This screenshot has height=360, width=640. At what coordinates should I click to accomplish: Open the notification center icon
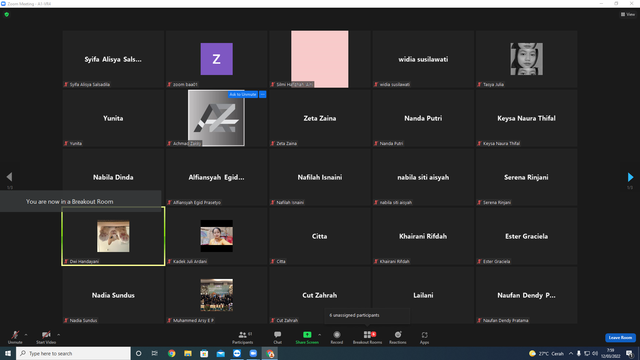click(629, 353)
